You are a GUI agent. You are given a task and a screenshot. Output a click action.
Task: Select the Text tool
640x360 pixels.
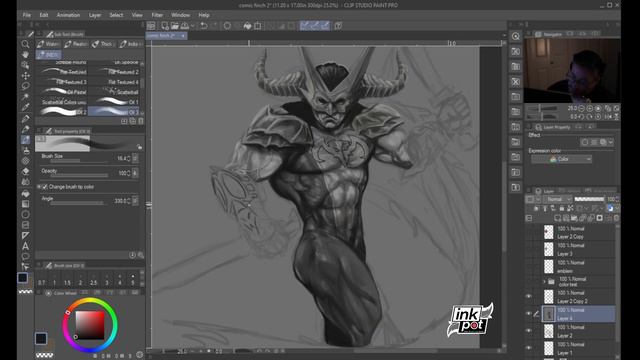click(x=25, y=246)
